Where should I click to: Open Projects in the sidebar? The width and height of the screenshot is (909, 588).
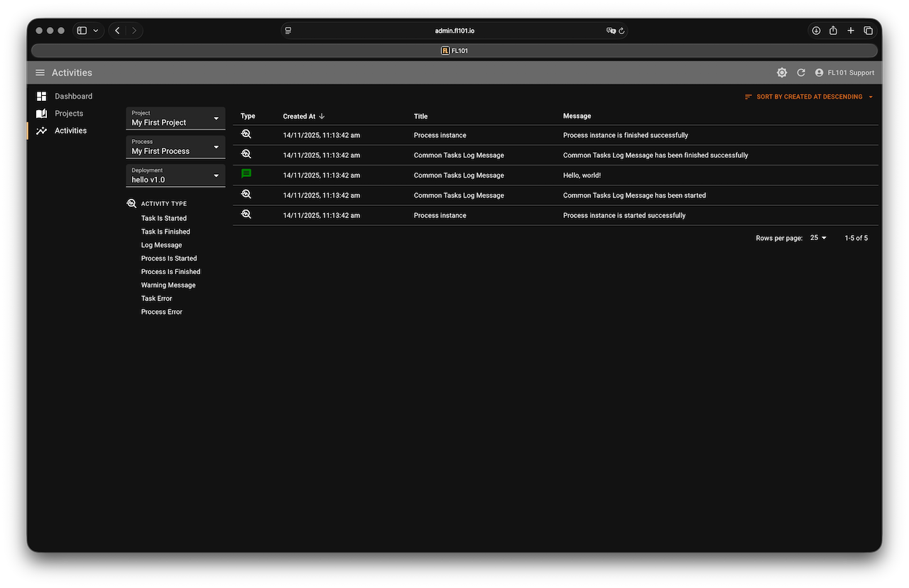point(69,114)
